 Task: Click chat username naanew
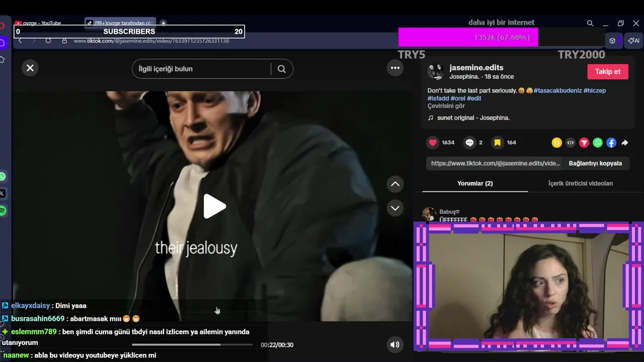(x=16, y=355)
